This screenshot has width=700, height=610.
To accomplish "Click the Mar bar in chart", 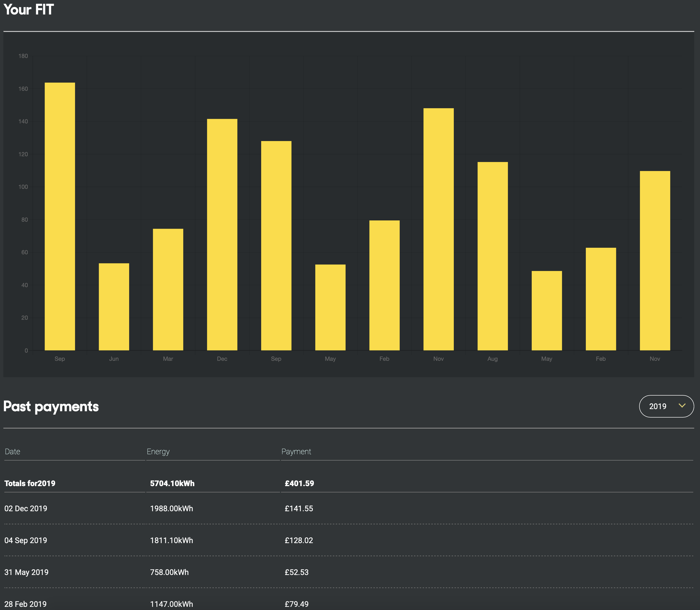I will pyautogui.click(x=168, y=290).
